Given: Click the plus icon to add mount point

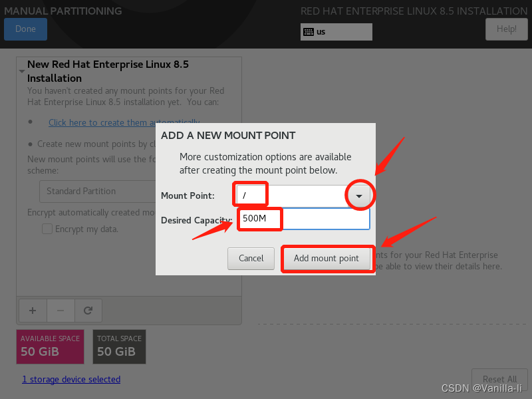Looking at the screenshot, I should point(33,311).
